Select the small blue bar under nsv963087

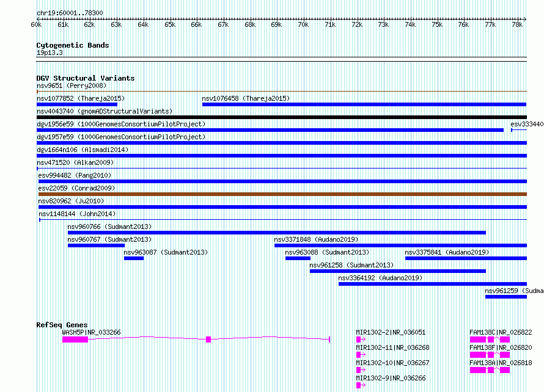(x=134, y=258)
